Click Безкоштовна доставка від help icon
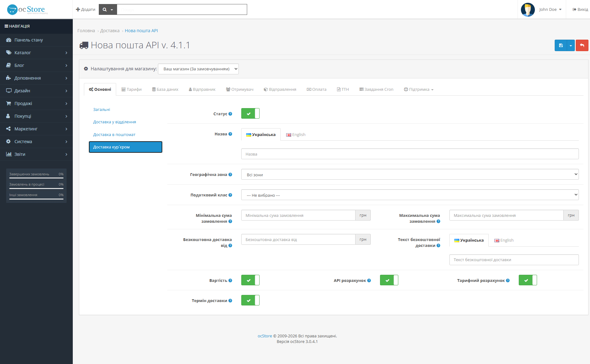590x364 pixels. coord(230,245)
